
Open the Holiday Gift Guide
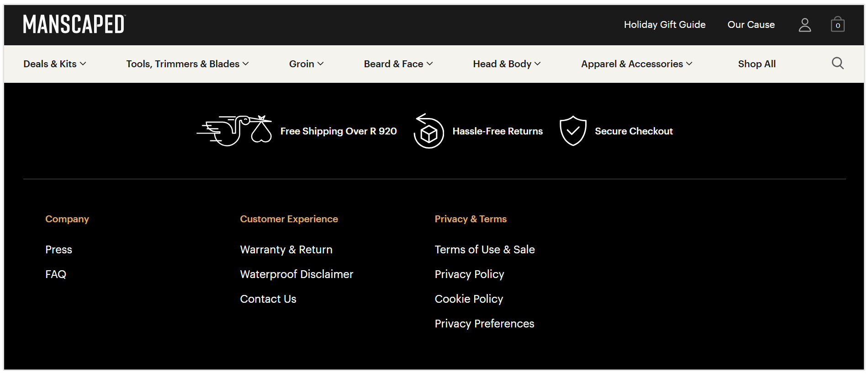664,25
